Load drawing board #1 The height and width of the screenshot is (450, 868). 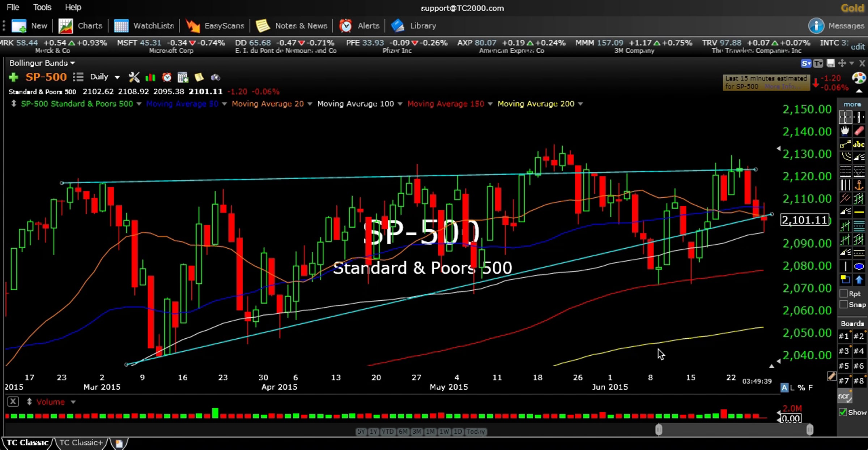pyautogui.click(x=844, y=336)
